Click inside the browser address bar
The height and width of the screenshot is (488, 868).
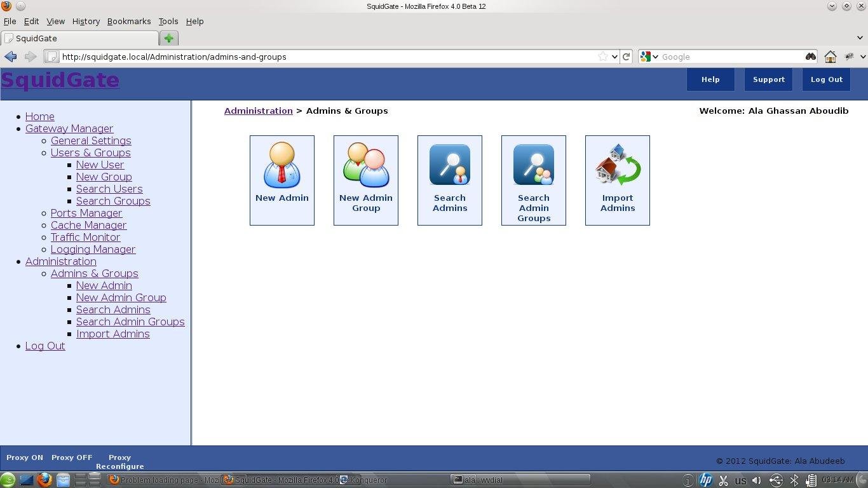click(318, 57)
